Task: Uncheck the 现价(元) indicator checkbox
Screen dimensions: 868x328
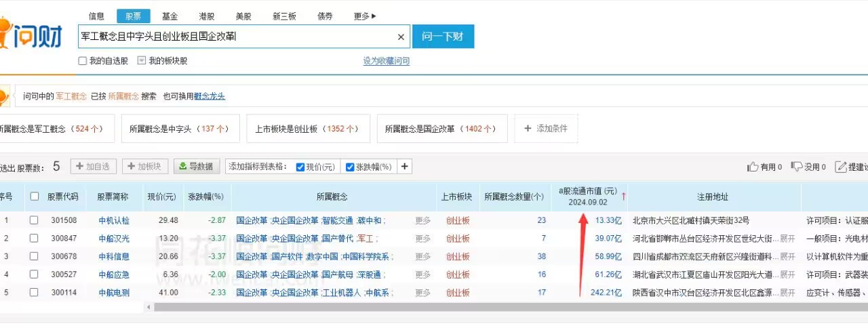Action: [300, 167]
